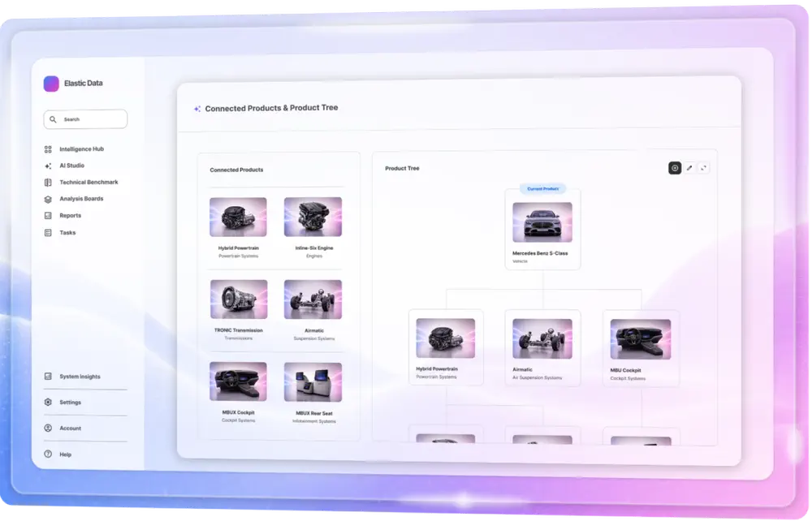Click the magnifier icon in Search box

pos(53,119)
